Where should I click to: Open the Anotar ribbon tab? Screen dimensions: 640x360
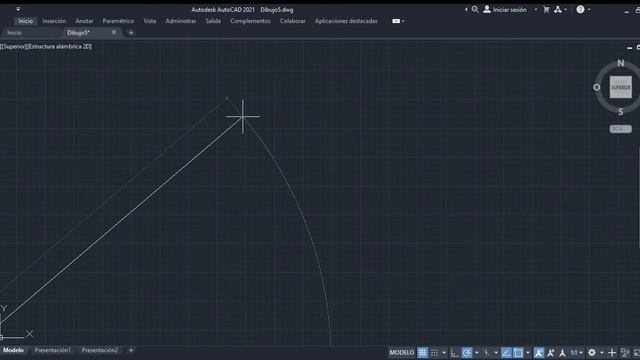point(84,21)
